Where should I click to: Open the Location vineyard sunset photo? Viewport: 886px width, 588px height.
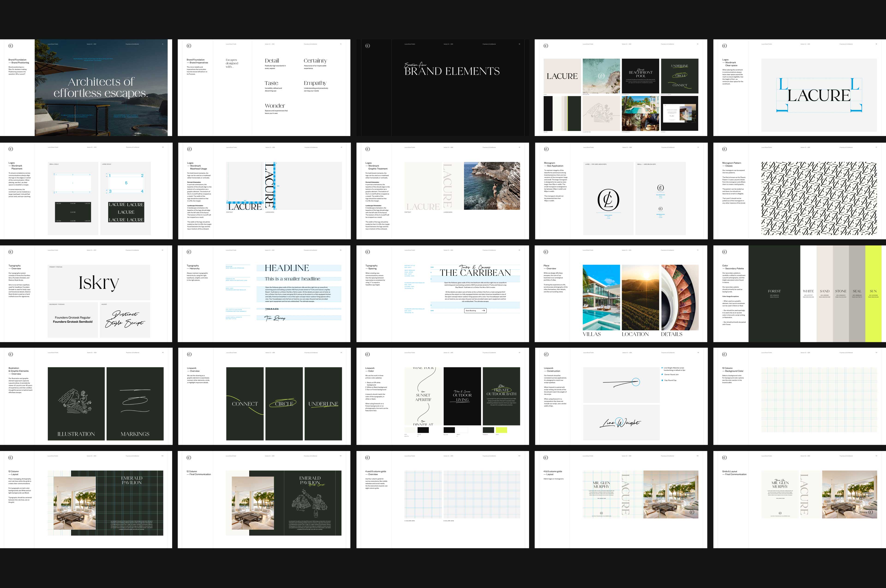coord(640,297)
